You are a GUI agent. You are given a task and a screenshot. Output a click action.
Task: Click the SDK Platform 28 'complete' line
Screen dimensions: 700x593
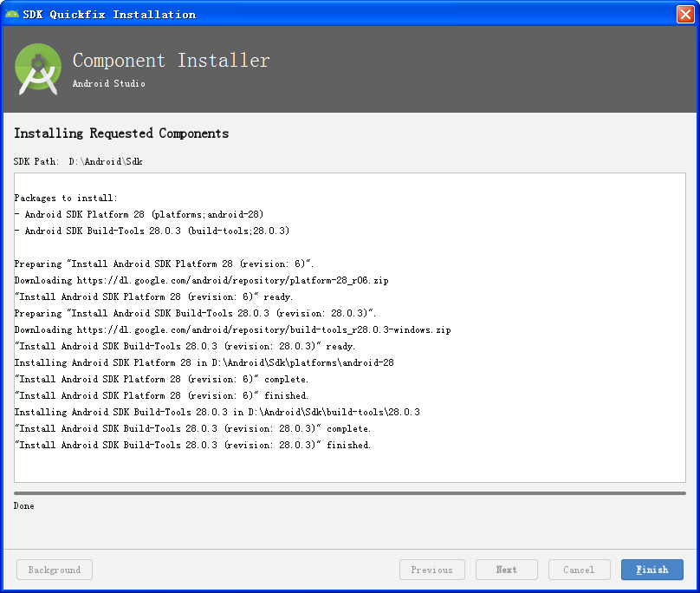point(161,380)
